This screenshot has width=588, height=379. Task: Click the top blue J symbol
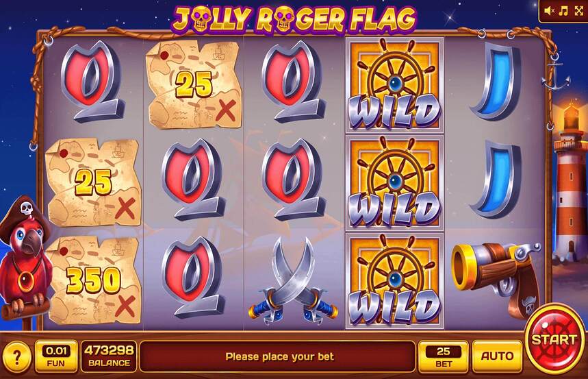(496, 81)
